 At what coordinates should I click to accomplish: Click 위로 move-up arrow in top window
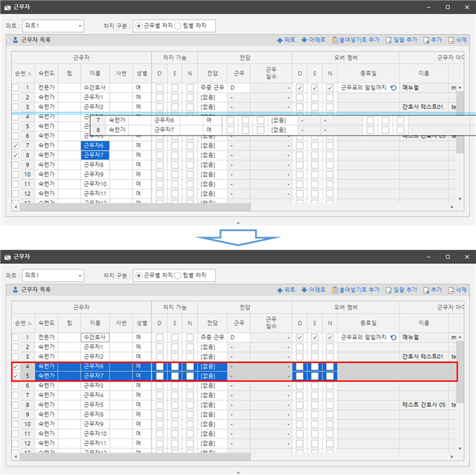click(x=280, y=40)
